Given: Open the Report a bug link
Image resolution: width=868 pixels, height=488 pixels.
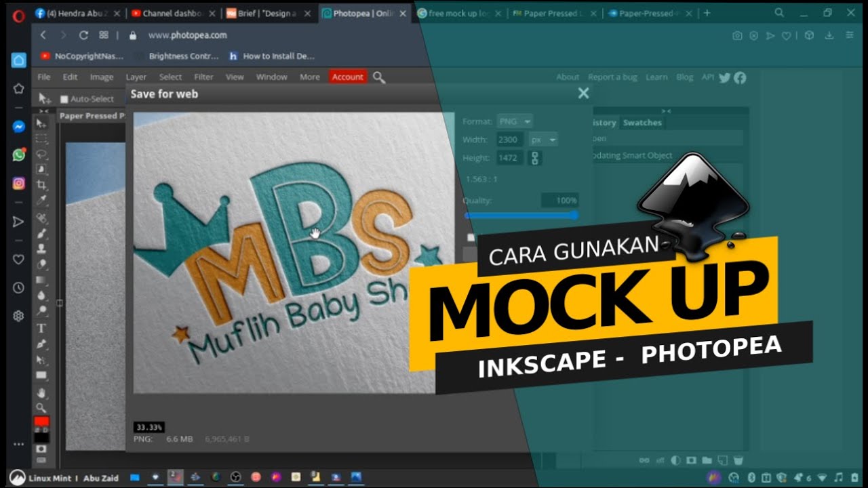Looking at the screenshot, I should point(612,77).
